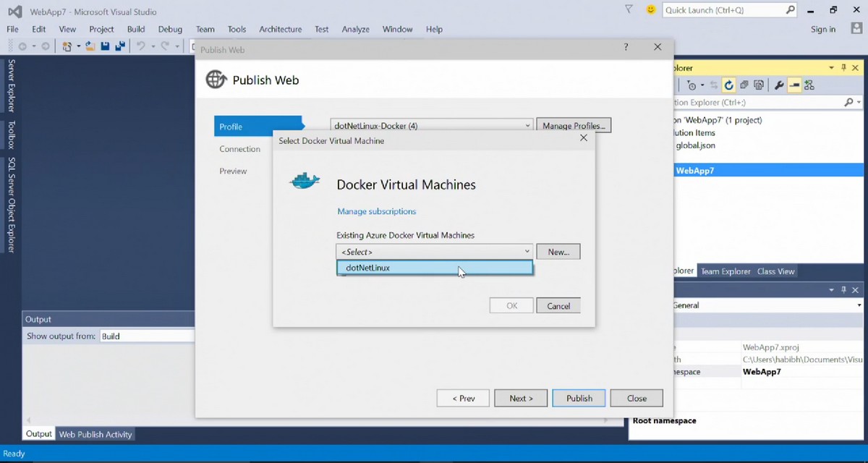Click the Manage subscriptions link
The width and height of the screenshot is (868, 463).
click(377, 211)
